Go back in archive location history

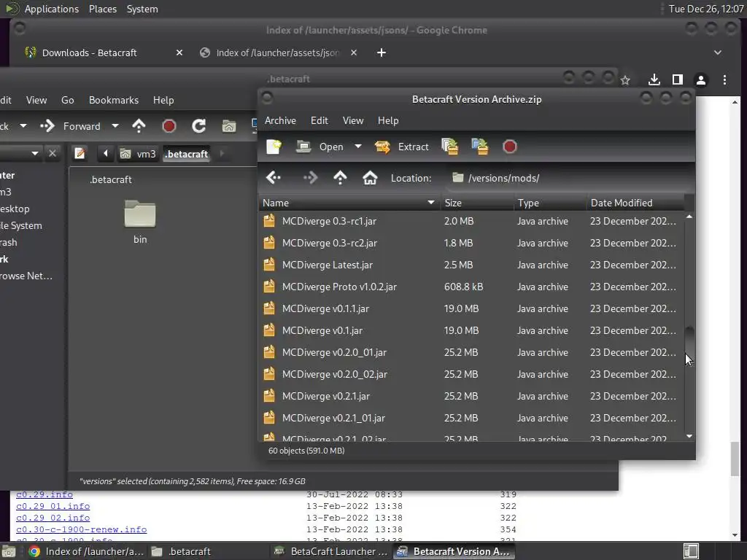(274, 178)
